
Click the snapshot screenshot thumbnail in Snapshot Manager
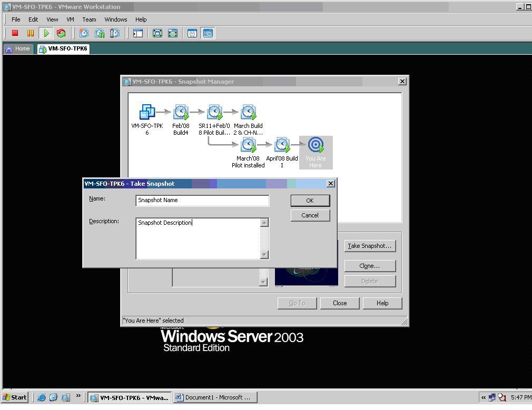pyautogui.click(x=307, y=276)
